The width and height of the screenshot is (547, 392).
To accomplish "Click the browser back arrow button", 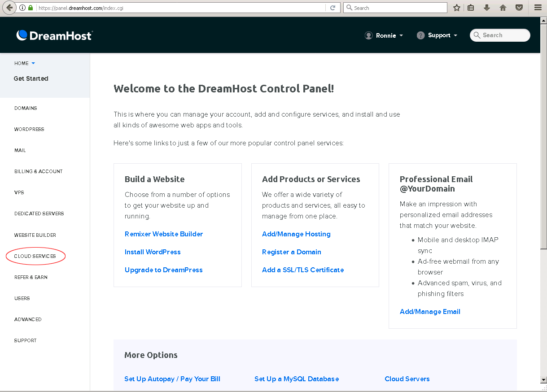I will pyautogui.click(x=9, y=8).
